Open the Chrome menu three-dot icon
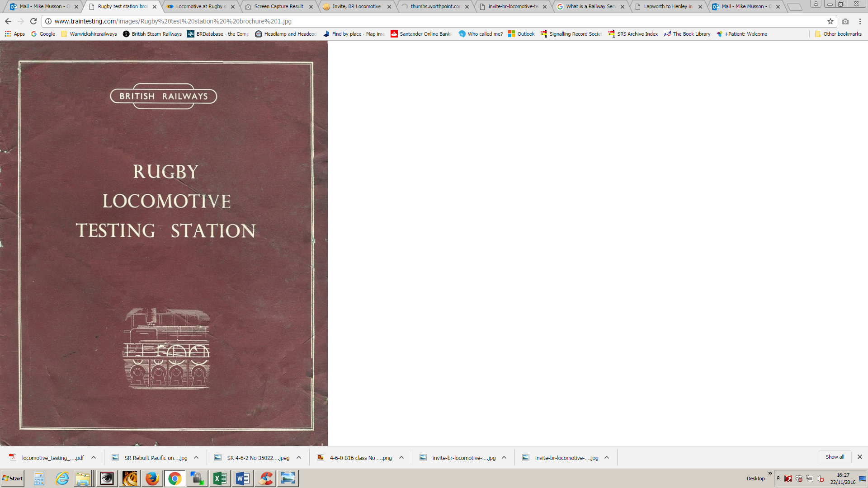Screen dimensions: 868x488 tap(859, 21)
